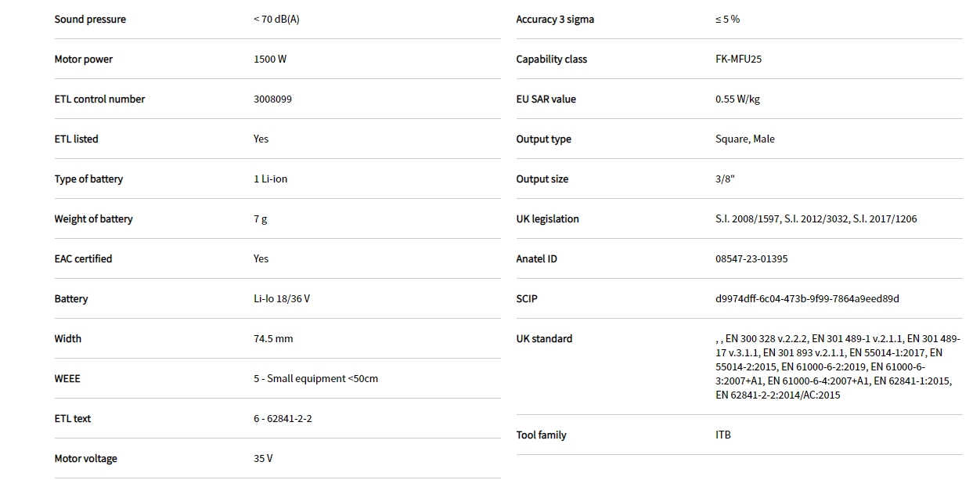This screenshot has height=480, width=980.
Task: Click the 74.5 mm width value
Action: [273, 339]
